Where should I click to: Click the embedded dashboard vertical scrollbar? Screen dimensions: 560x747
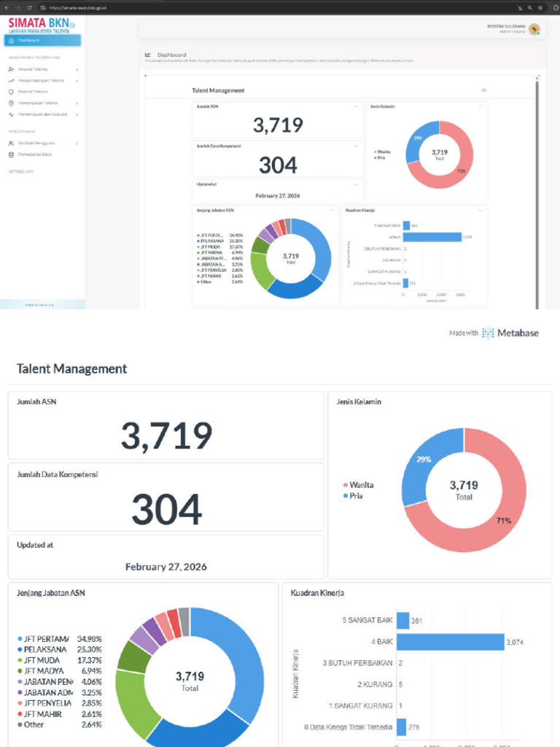pyautogui.click(x=537, y=195)
